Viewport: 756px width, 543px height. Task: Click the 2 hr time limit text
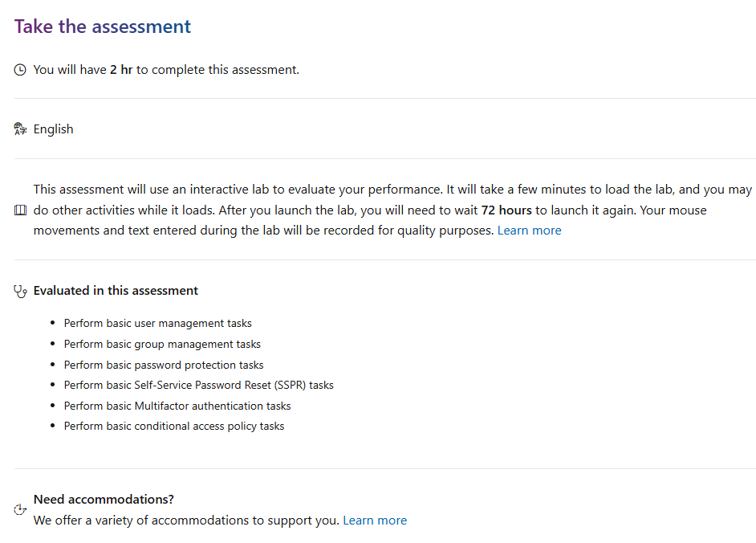(x=121, y=70)
